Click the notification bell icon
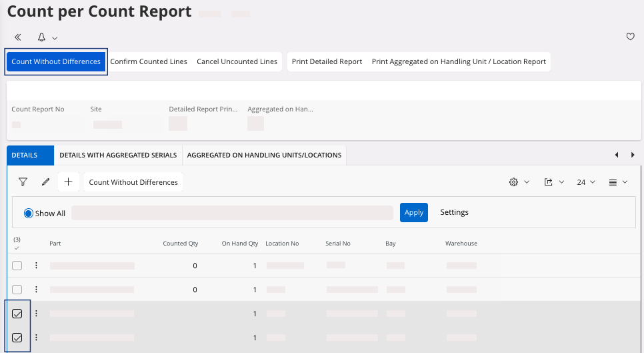The image size is (644, 353). point(42,37)
